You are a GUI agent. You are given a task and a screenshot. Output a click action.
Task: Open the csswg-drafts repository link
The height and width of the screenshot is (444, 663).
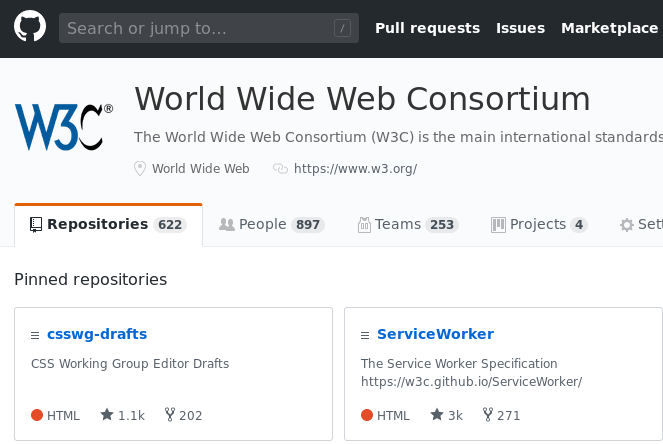tap(97, 334)
